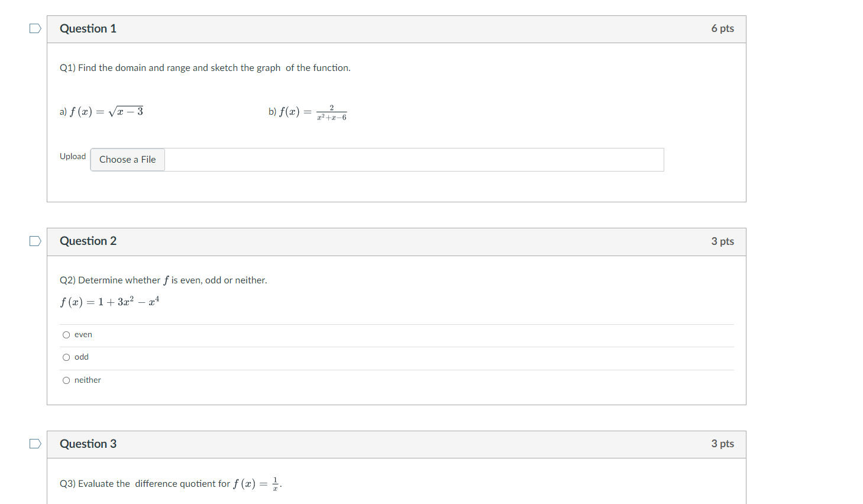Click the bookmark marker beside Question 3
This screenshot has width=863, height=504.
(35, 443)
